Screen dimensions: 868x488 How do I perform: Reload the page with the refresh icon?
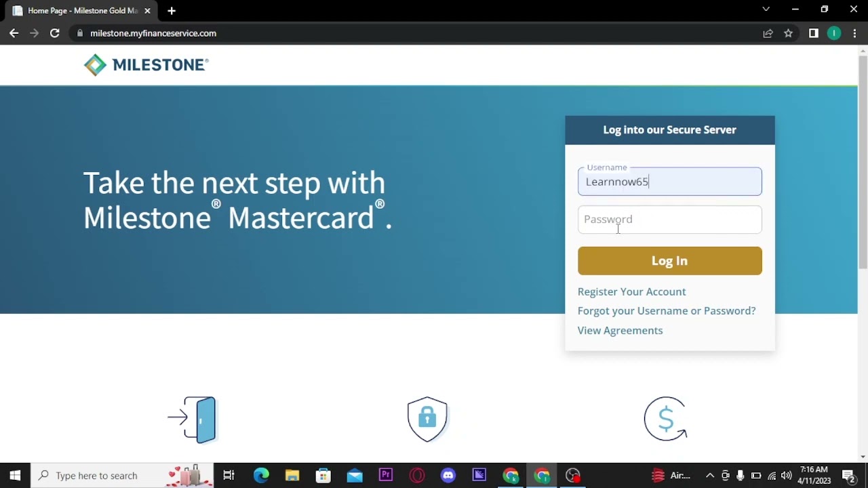pyautogui.click(x=55, y=33)
